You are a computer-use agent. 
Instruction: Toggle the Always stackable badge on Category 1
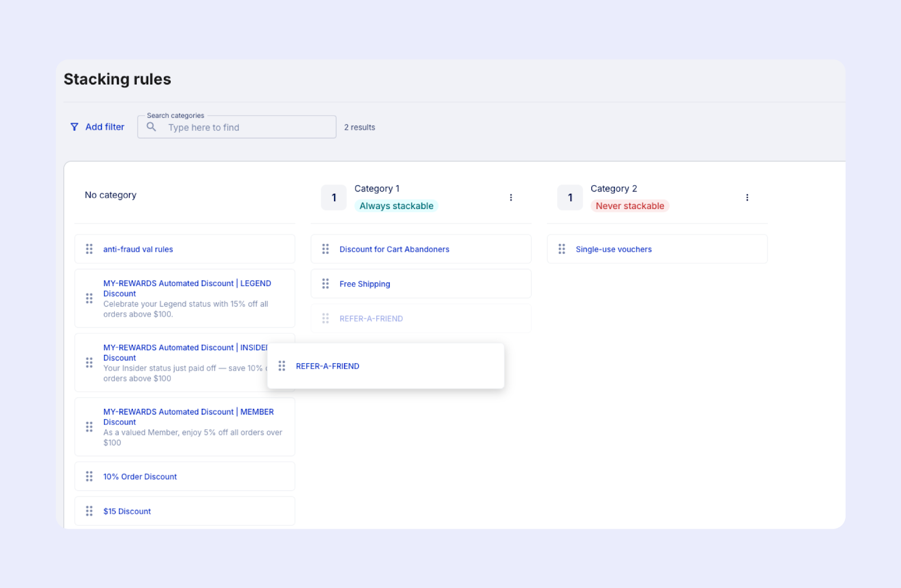pyautogui.click(x=396, y=206)
